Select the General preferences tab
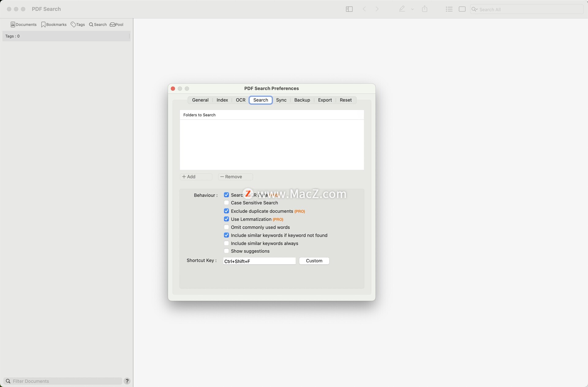 click(x=200, y=100)
